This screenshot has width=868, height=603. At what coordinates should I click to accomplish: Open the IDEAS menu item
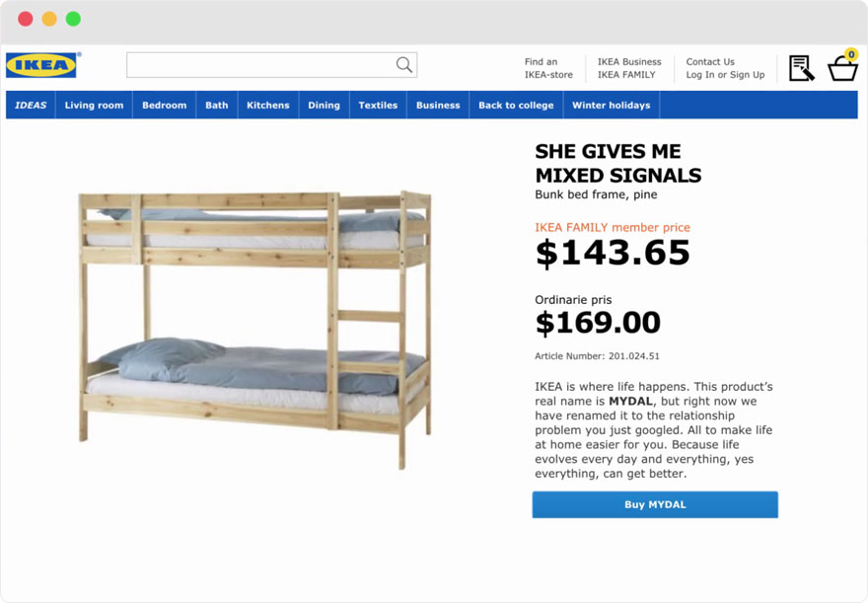[x=31, y=106]
